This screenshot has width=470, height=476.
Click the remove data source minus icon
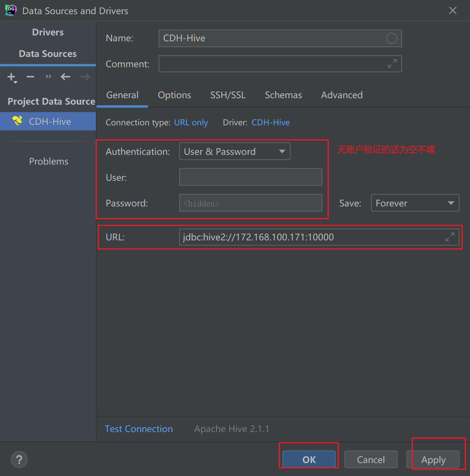(30, 77)
